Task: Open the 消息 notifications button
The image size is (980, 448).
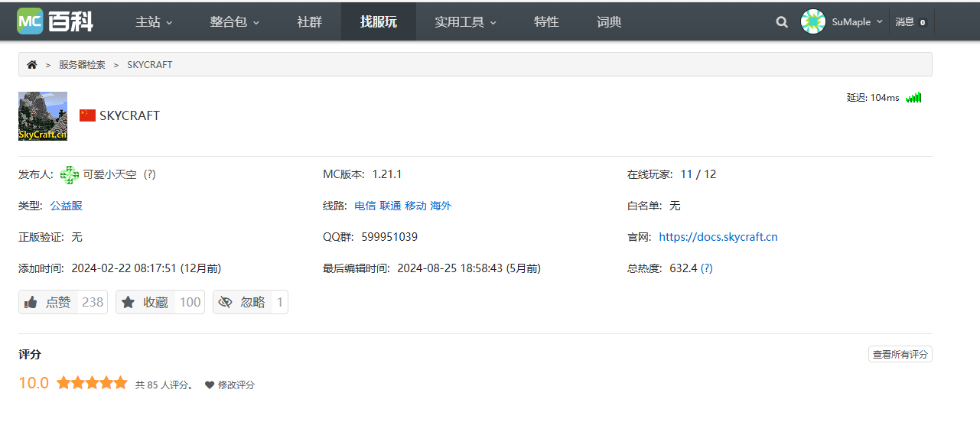Action: [x=911, y=22]
